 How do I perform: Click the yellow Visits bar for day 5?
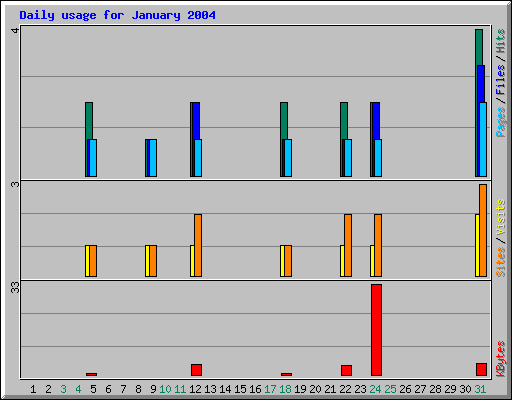(87, 261)
